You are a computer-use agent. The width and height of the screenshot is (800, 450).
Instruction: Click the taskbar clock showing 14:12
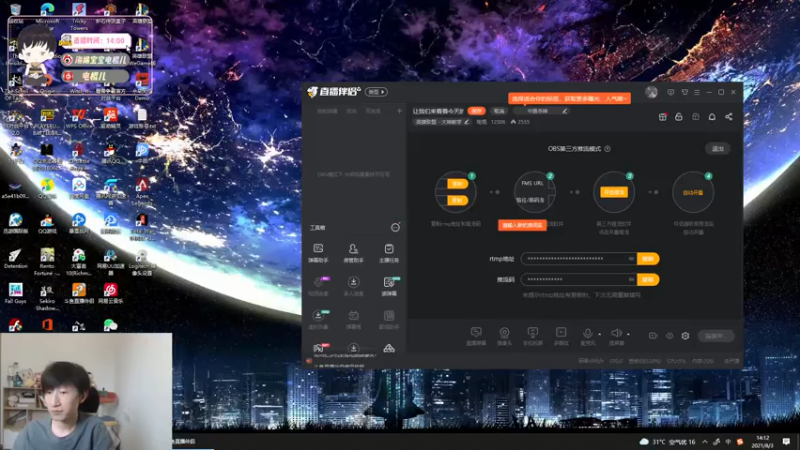(762, 441)
